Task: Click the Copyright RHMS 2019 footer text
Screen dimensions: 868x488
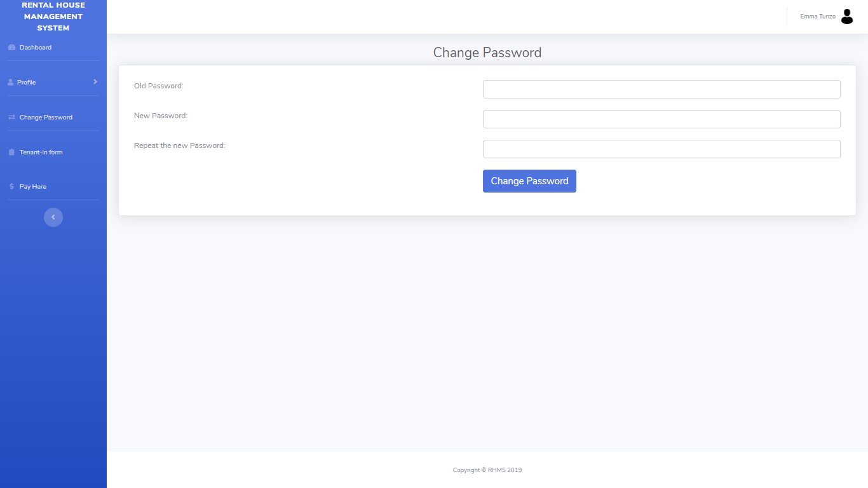Action: tap(487, 470)
